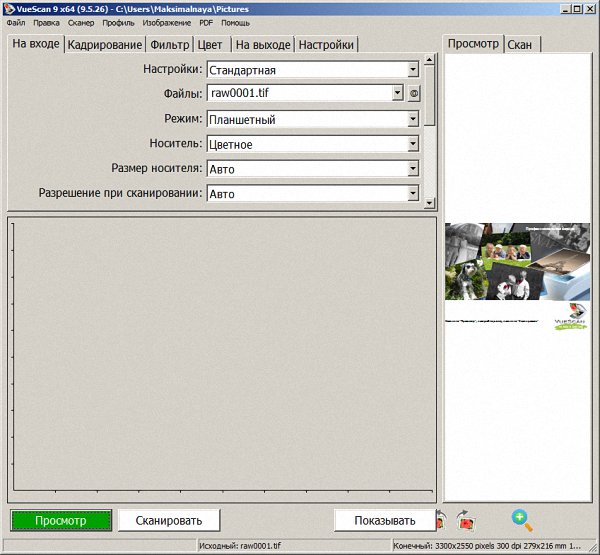This screenshot has height=555, width=600.
Task: Click the rotate left image icon
Action: tap(441, 520)
